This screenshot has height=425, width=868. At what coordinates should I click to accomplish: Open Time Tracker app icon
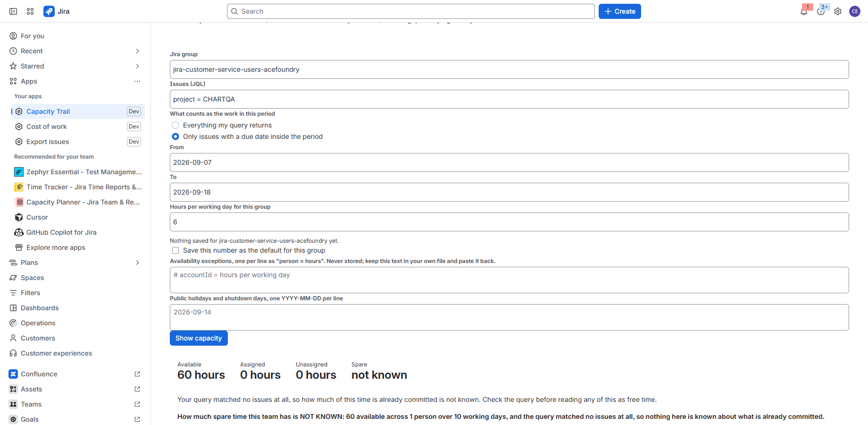pos(19,187)
